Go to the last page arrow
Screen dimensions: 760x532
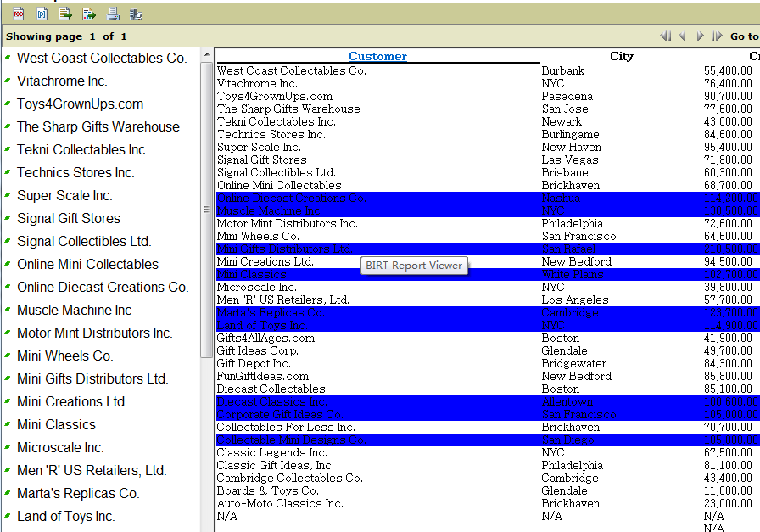coord(717,36)
